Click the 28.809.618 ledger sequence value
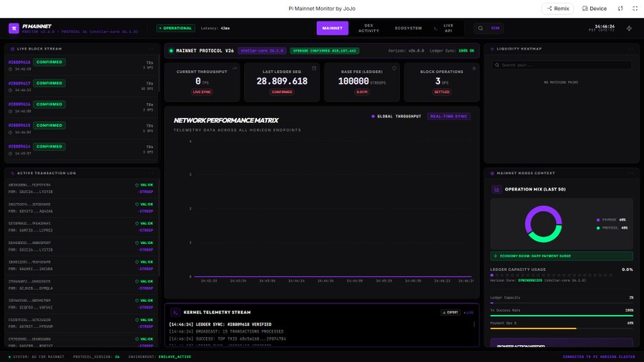Screen dimensions: 644x362 (x=282, y=82)
